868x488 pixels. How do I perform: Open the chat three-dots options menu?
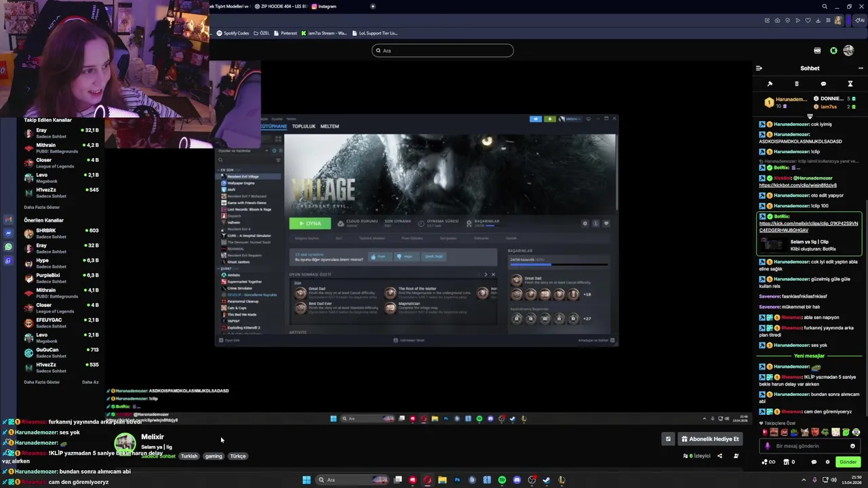click(x=861, y=68)
